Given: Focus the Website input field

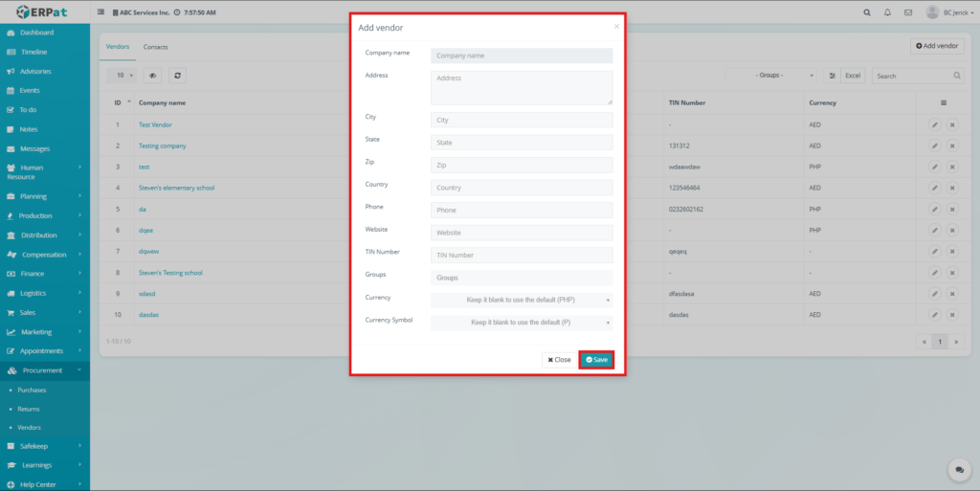Looking at the screenshot, I should point(522,233).
